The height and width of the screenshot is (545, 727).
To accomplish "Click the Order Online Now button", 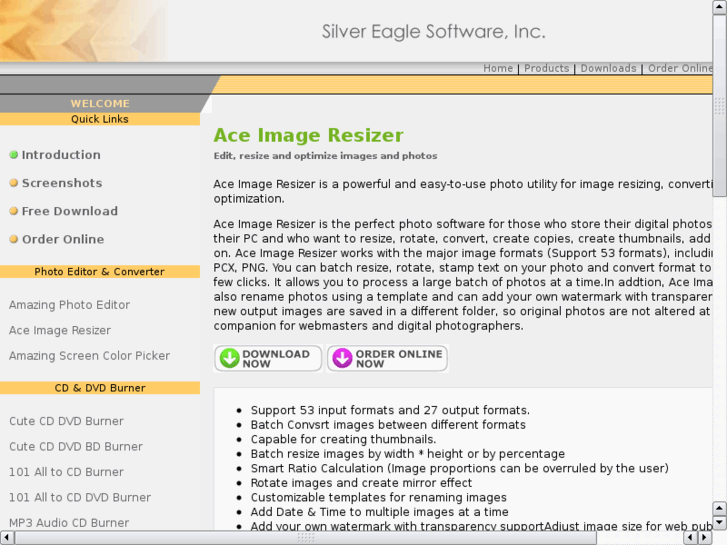I will coord(387,358).
